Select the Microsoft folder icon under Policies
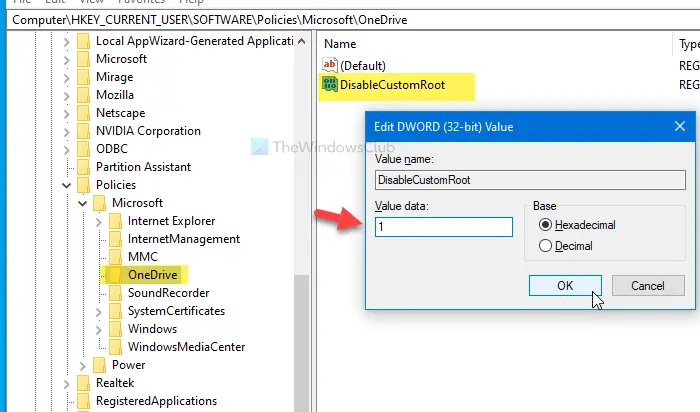The width and height of the screenshot is (700, 412). click(x=99, y=203)
